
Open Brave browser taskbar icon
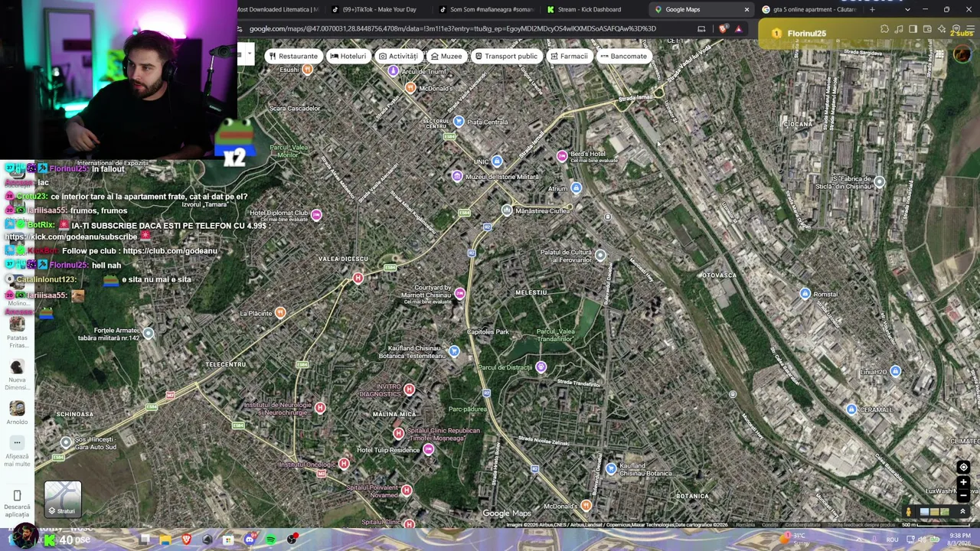[186, 540]
